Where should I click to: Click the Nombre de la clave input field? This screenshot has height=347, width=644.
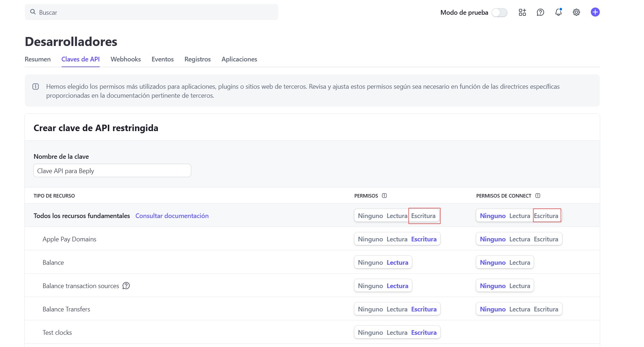[x=112, y=171]
